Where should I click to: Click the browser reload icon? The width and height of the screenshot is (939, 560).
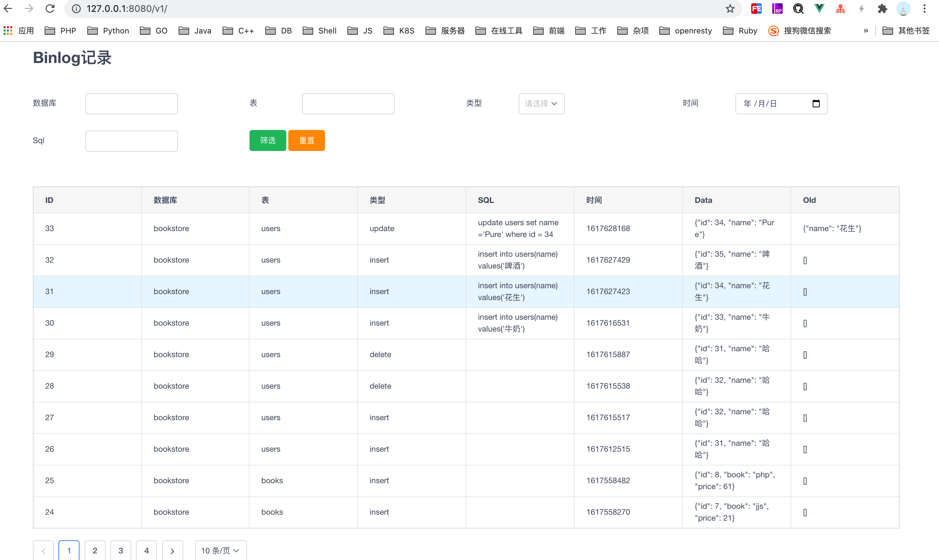(50, 8)
